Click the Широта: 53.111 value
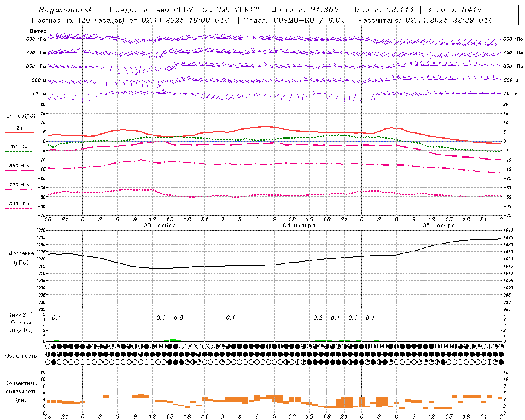 pyautogui.click(x=382, y=10)
